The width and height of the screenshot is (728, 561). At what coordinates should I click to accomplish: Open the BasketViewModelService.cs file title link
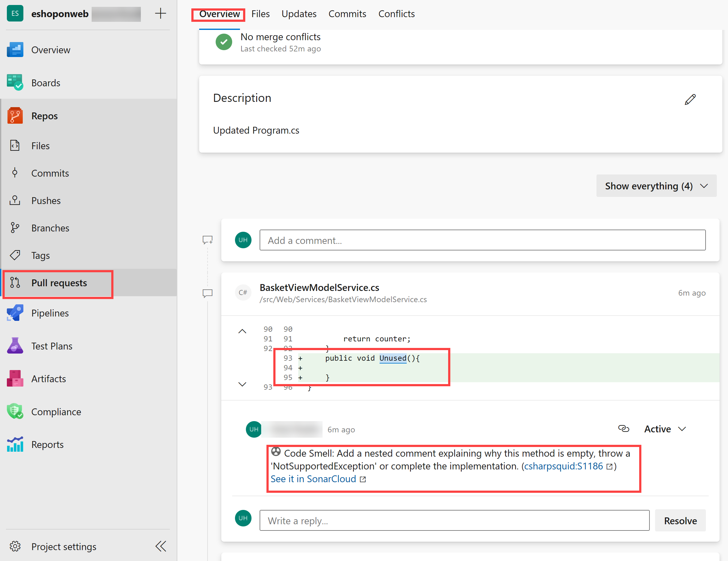(319, 288)
